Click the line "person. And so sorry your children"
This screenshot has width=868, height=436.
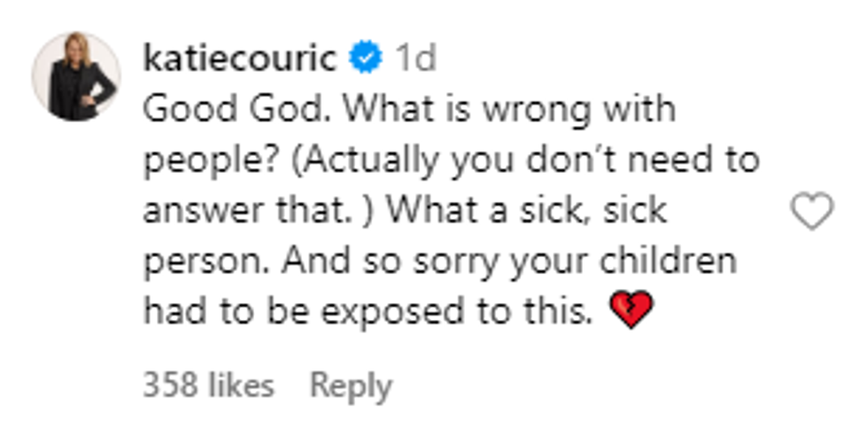pyautogui.click(x=439, y=261)
